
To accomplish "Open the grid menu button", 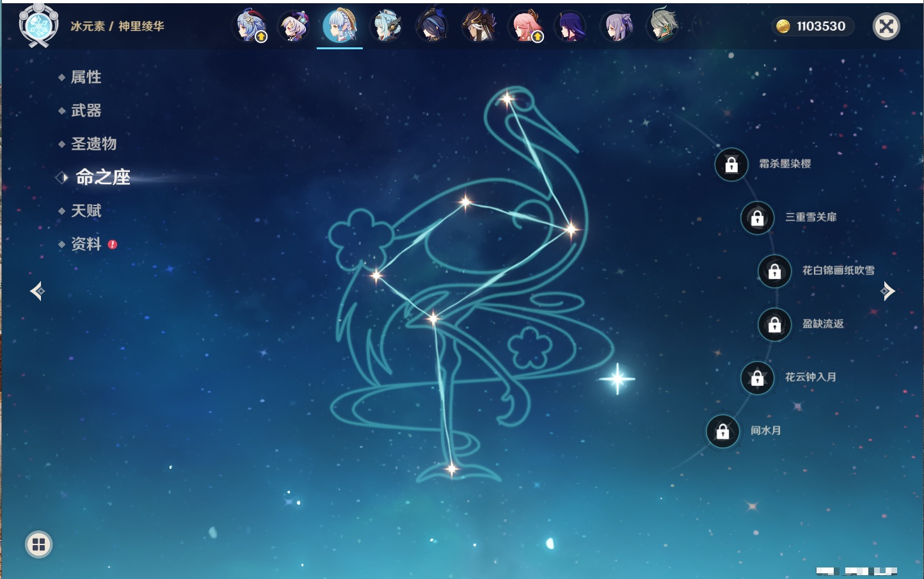I will (38, 544).
